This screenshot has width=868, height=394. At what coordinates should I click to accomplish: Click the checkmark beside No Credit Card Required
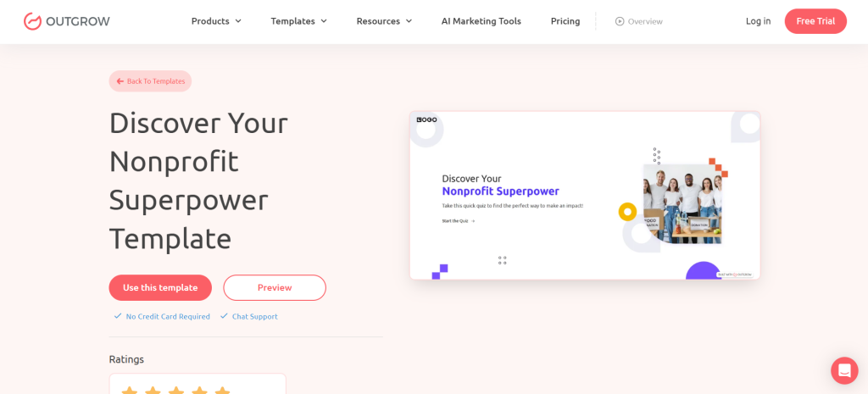pos(118,316)
